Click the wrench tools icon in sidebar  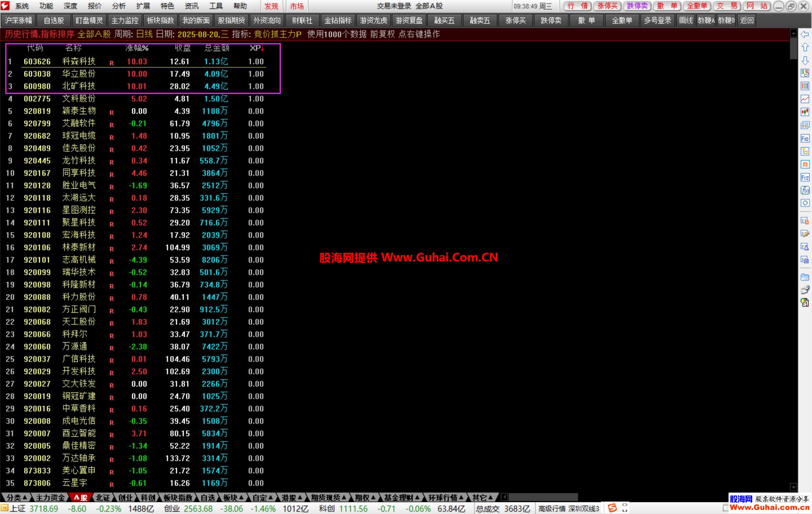click(805, 290)
